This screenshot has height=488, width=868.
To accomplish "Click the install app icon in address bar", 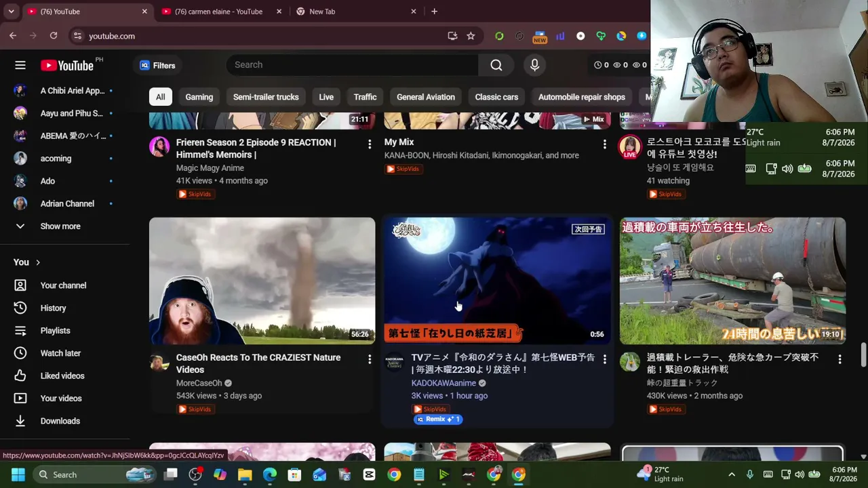I will click(x=452, y=36).
